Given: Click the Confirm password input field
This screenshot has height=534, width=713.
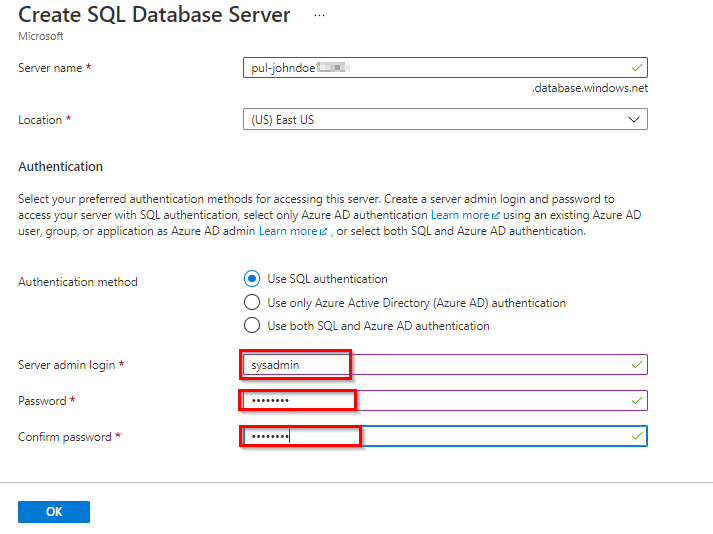Looking at the screenshot, I should (x=445, y=436).
